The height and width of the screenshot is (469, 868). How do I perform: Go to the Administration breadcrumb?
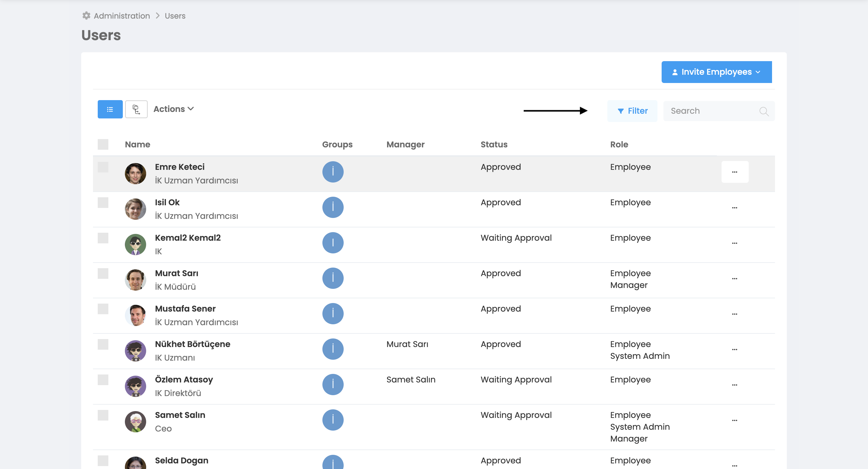122,16
